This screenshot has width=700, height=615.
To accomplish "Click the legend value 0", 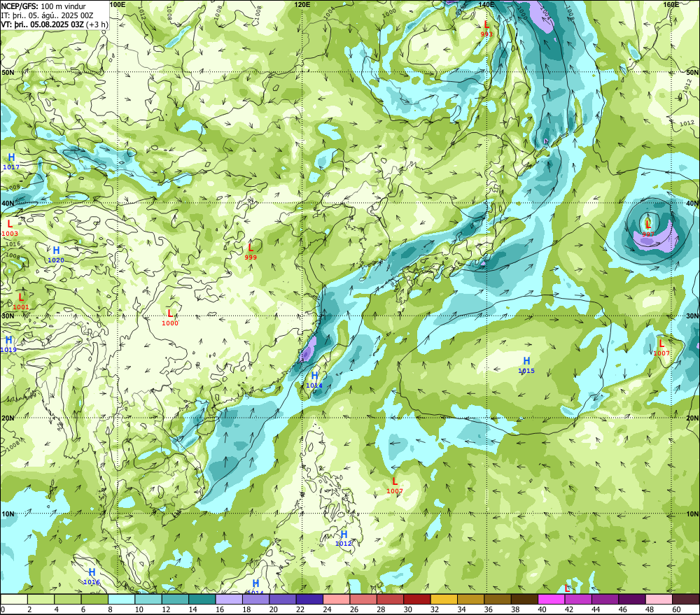I will click(3, 609).
